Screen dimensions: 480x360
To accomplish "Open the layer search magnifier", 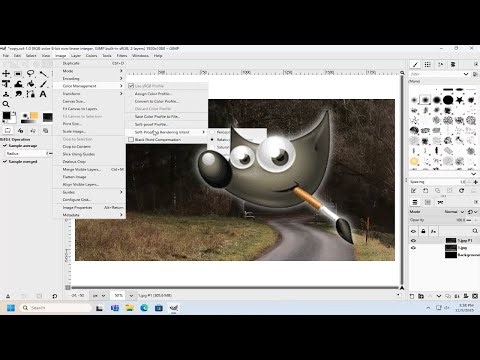I will (x=475, y=231).
